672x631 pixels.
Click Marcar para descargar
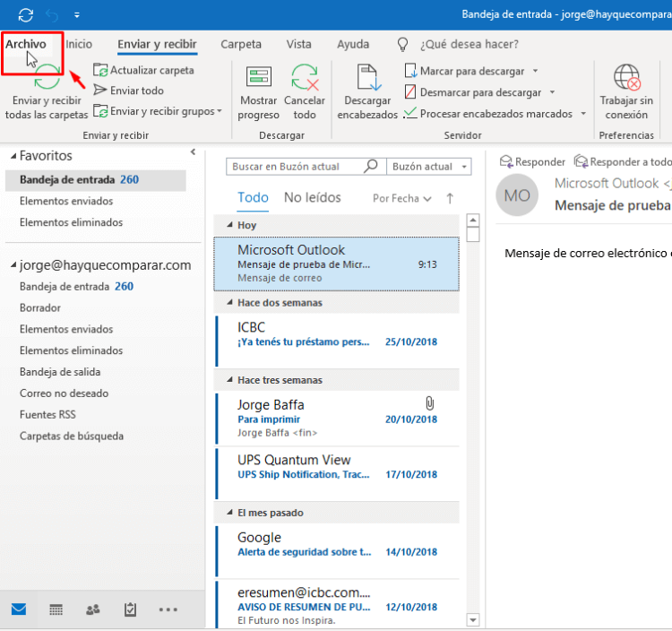[465, 71]
